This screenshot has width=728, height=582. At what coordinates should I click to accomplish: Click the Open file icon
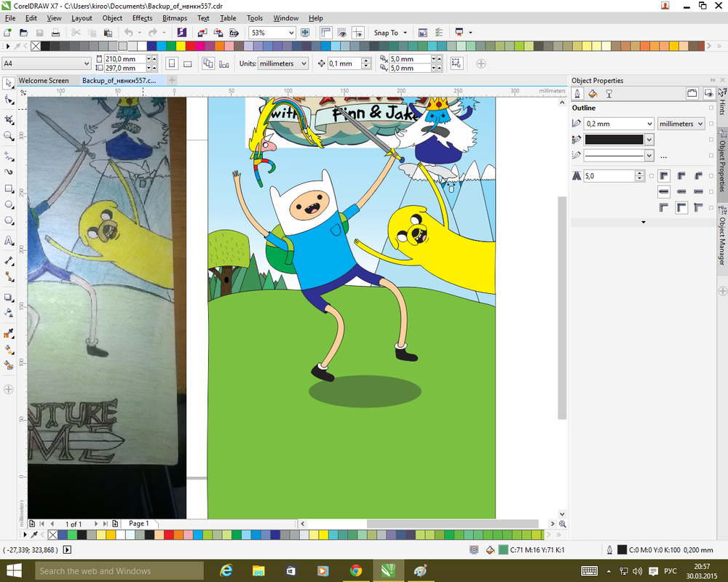23,33
